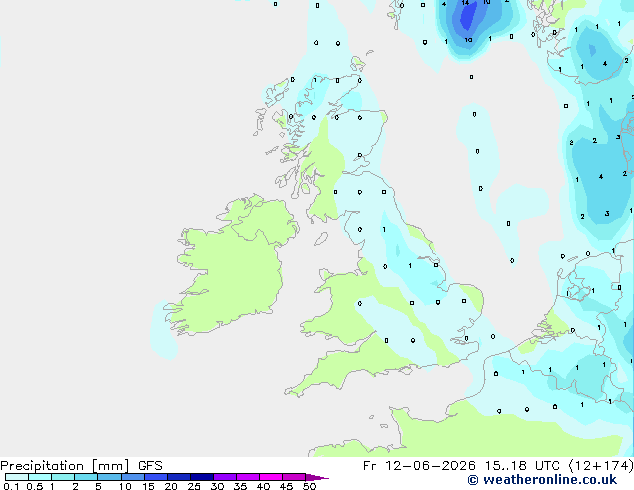The image size is (634, 490).
Task: Select the 5–10 mm legend swatch
Action: (109, 477)
